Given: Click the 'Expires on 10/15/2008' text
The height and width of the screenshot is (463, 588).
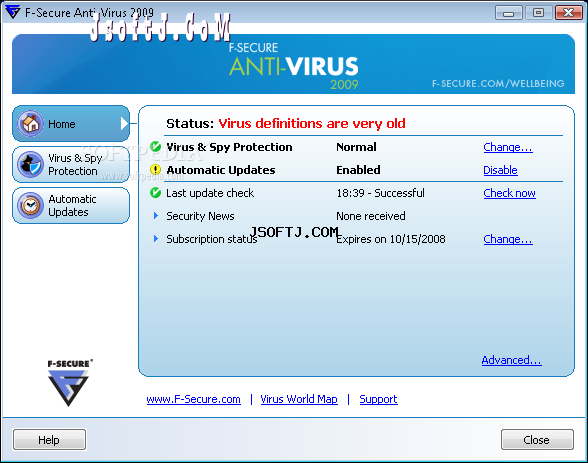Looking at the screenshot, I should click(391, 239).
